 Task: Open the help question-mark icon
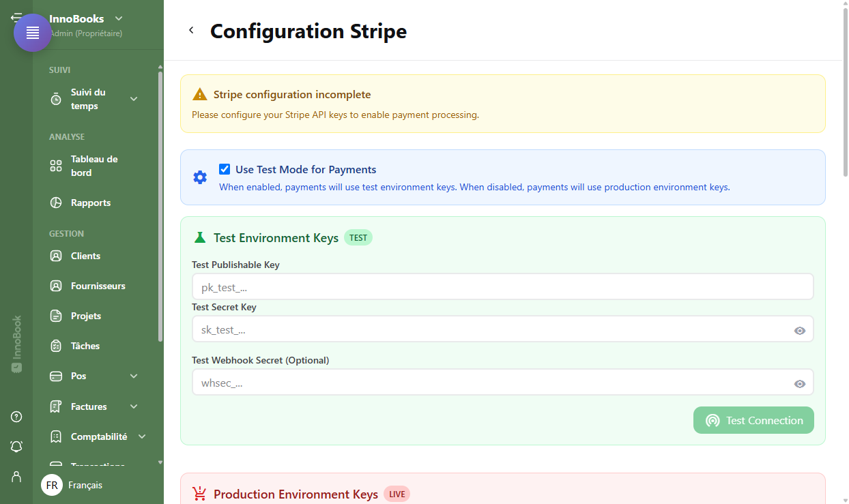[x=16, y=417]
